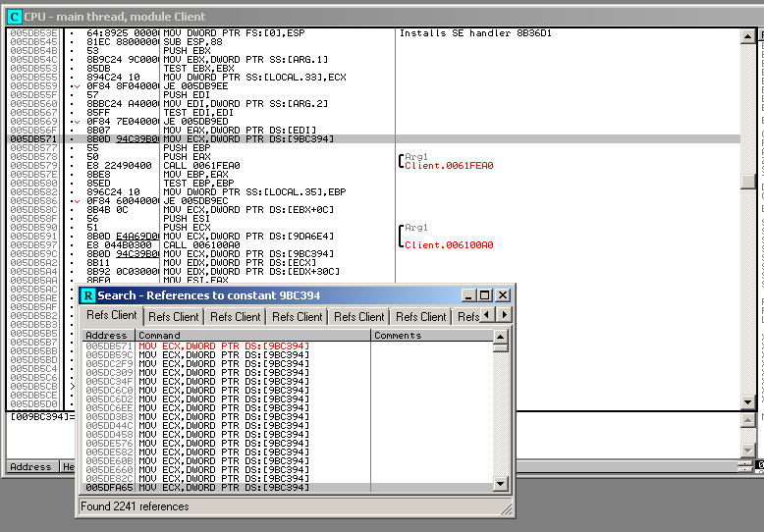Click the Search window's R icon
The height and width of the screenshot is (532, 764).
tap(87, 295)
